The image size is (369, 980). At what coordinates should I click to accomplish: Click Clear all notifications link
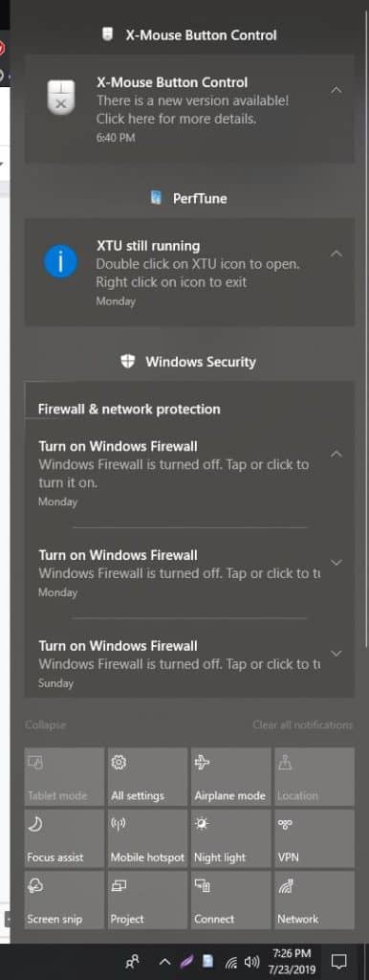click(x=302, y=725)
